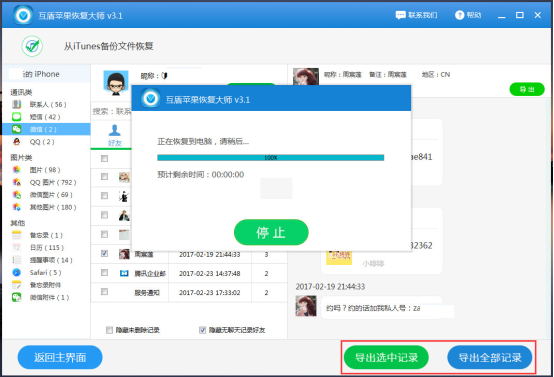Screen dimensions: 554x377
Task: Uncheck the 隐藏无聊天记录好友 checkbox
Action: (x=202, y=330)
